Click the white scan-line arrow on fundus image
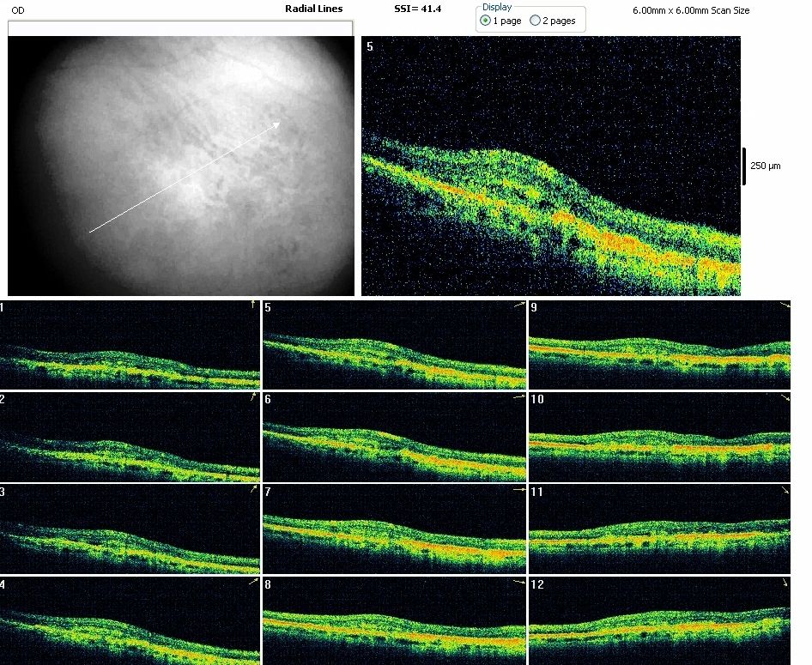The image size is (812, 665). [x=185, y=178]
